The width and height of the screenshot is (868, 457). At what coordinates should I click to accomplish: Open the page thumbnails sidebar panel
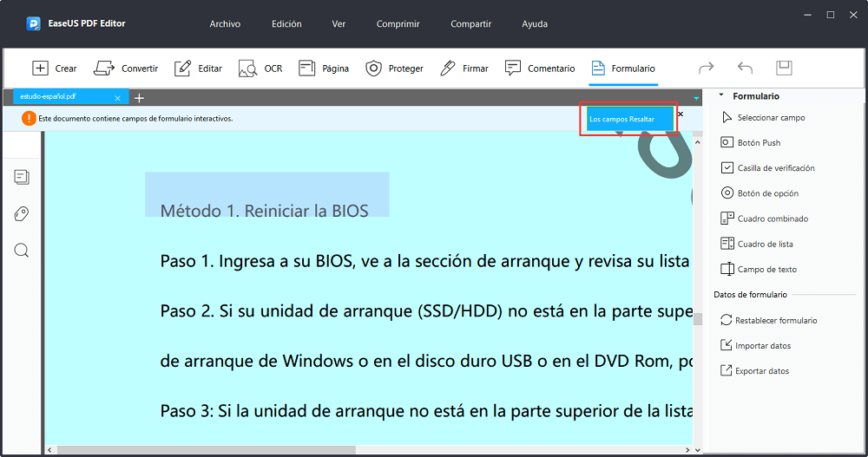(22, 177)
